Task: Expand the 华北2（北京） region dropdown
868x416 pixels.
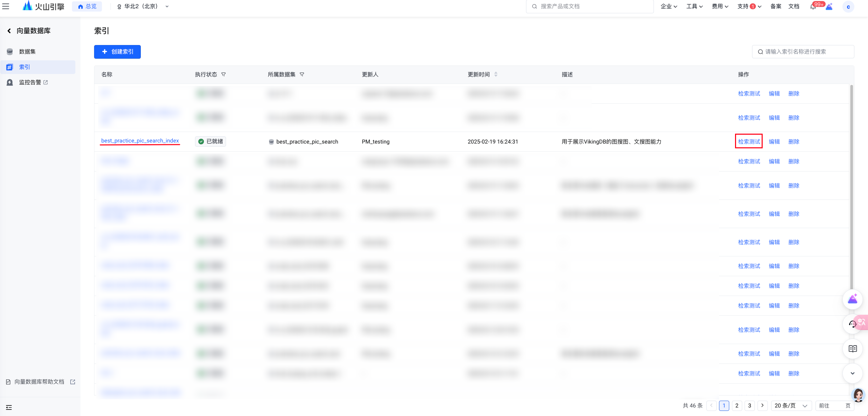Action: (143, 6)
